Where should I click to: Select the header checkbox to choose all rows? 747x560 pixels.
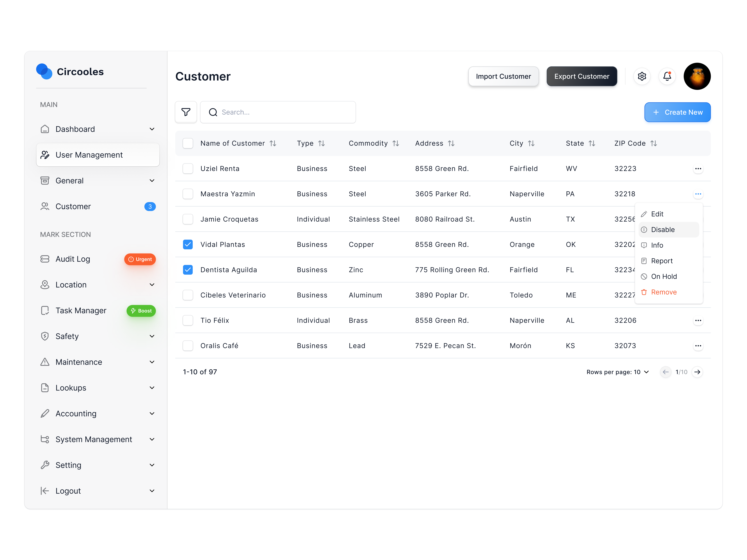coord(188,143)
